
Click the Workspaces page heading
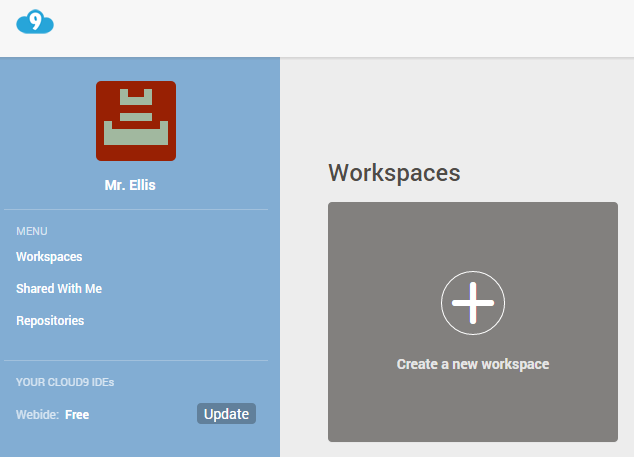394,173
